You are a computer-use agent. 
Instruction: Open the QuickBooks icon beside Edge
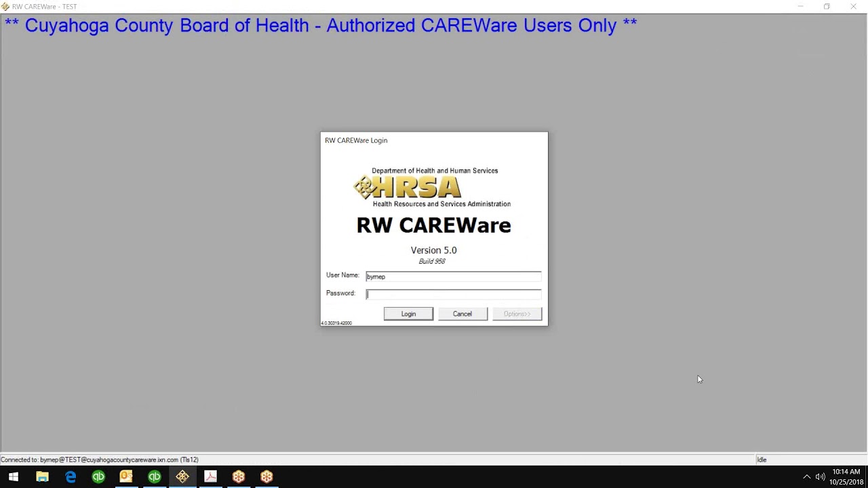(98, 476)
